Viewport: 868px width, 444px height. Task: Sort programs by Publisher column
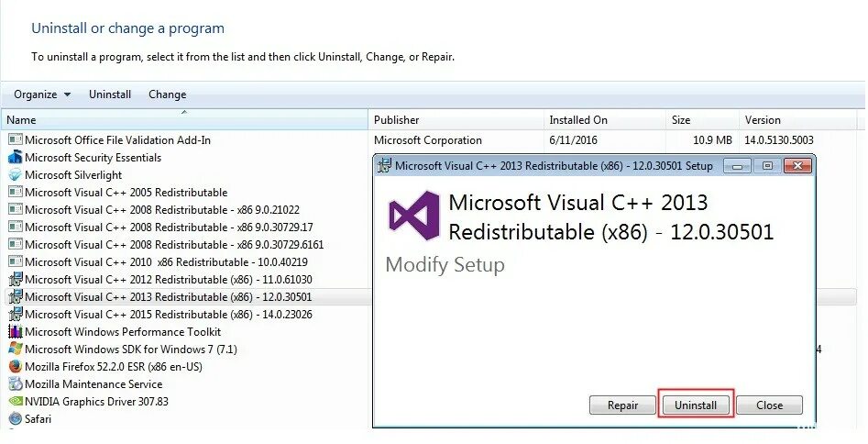point(397,120)
